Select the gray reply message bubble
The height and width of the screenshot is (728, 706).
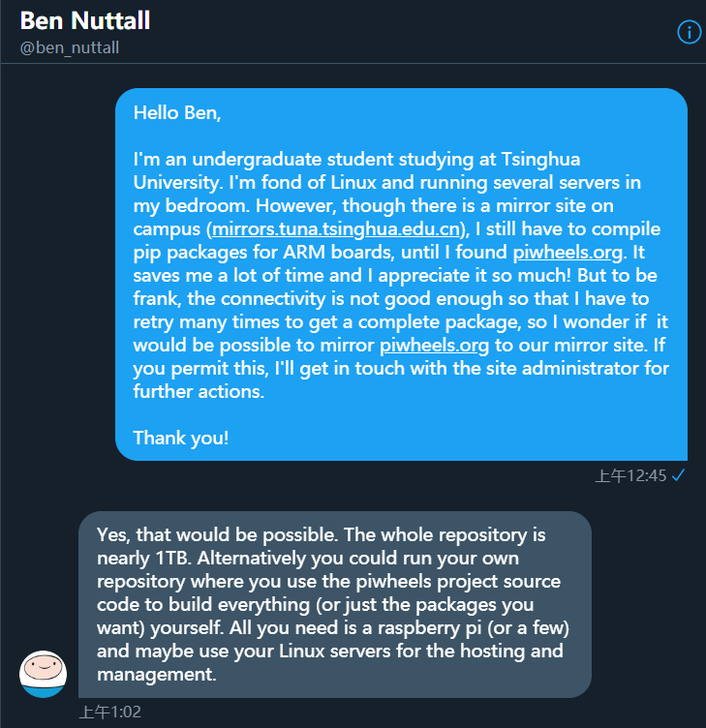point(335,604)
